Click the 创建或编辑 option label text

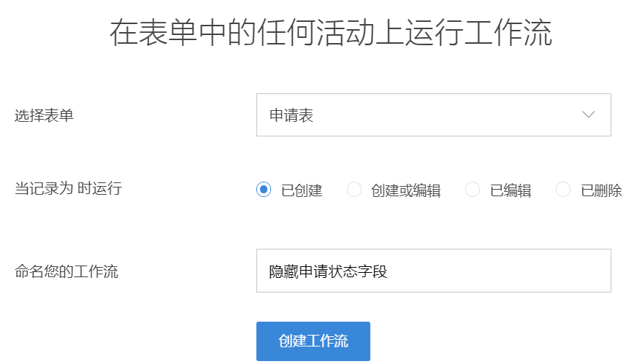pyautogui.click(x=405, y=190)
